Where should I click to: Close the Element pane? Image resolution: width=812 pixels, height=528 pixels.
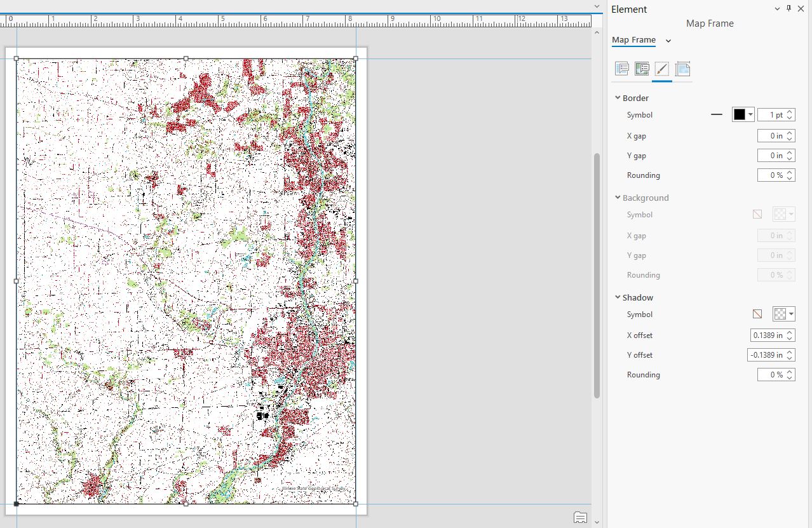tap(801, 9)
